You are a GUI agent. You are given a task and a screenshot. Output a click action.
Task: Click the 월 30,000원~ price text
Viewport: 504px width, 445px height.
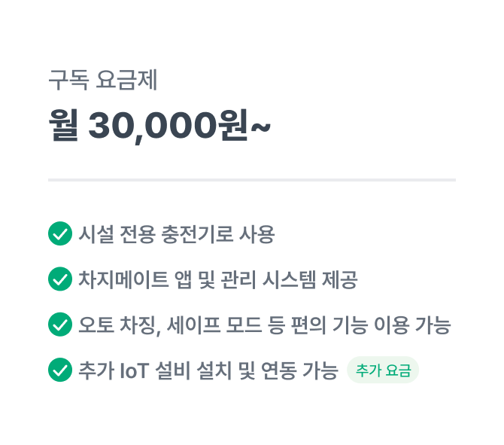click(159, 126)
